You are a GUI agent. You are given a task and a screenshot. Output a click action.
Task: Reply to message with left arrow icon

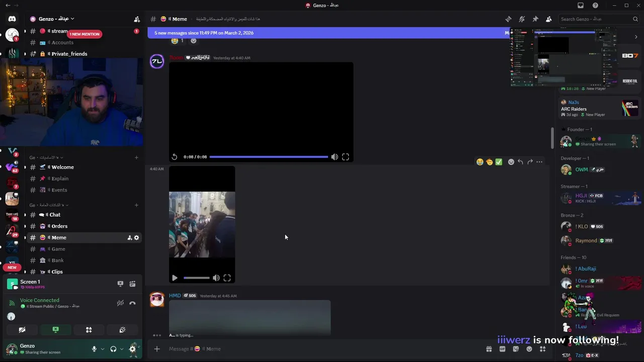click(521, 162)
